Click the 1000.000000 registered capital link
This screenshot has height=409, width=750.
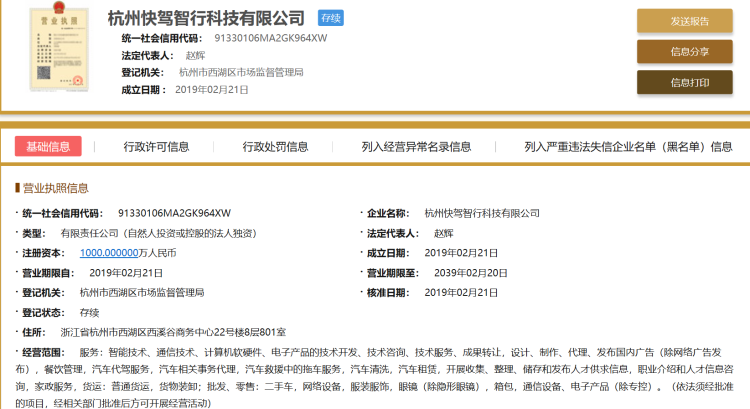109,253
